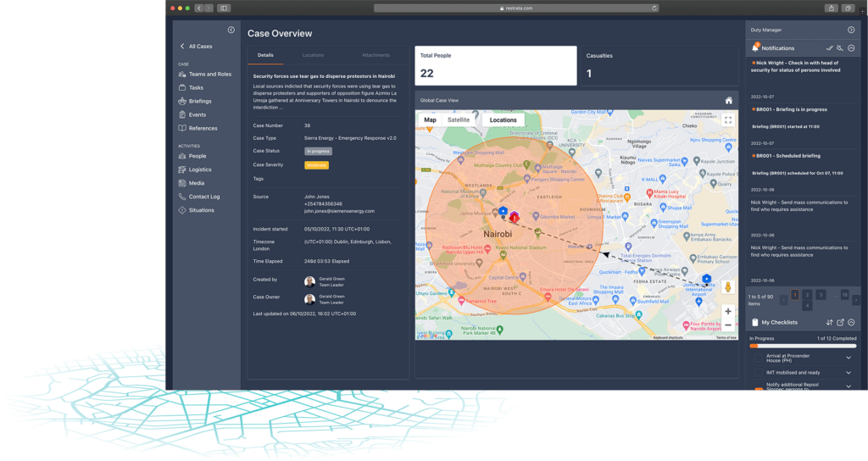Toggle the map to fullscreen view
Viewport: 868px width, 461px height.
(x=727, y=120)
